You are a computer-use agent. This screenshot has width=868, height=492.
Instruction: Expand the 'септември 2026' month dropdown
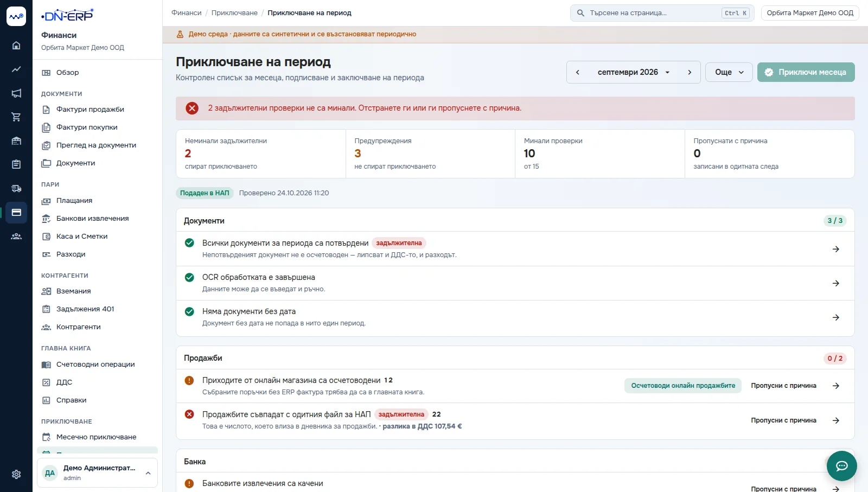(634, 72)
